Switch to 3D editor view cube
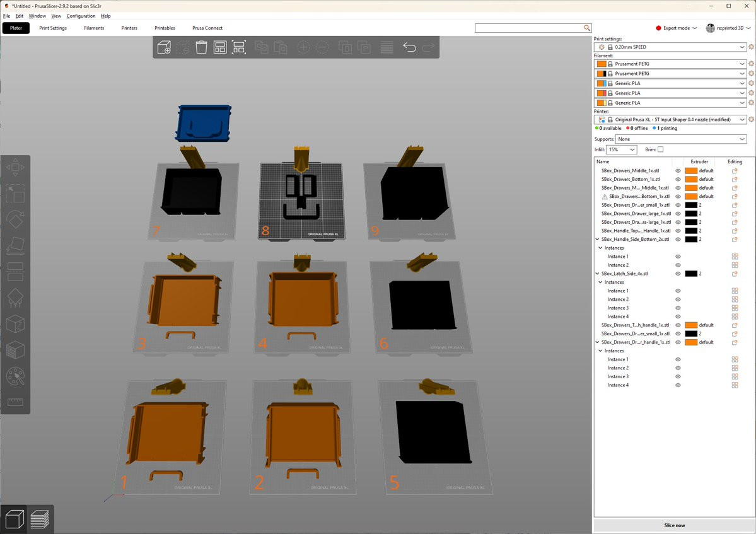The height and width of the screenshot is (534, 756). pos(15,519)
